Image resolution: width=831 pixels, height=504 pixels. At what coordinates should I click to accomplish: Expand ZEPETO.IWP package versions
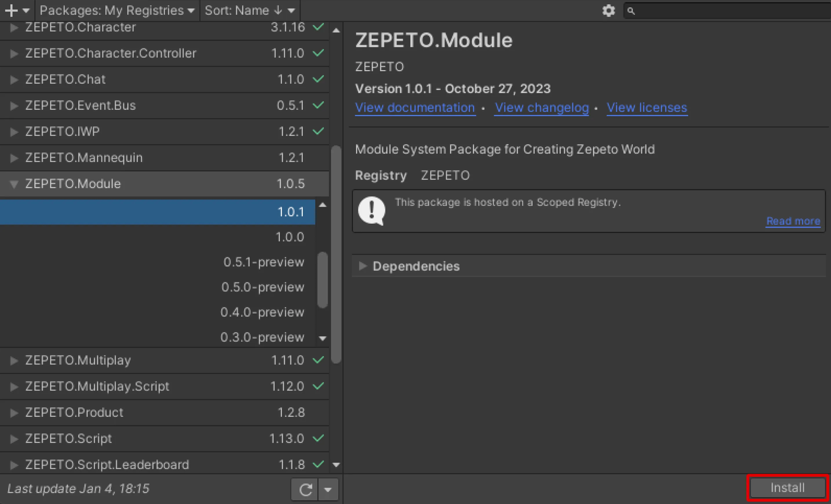click(x=14, y=132)
